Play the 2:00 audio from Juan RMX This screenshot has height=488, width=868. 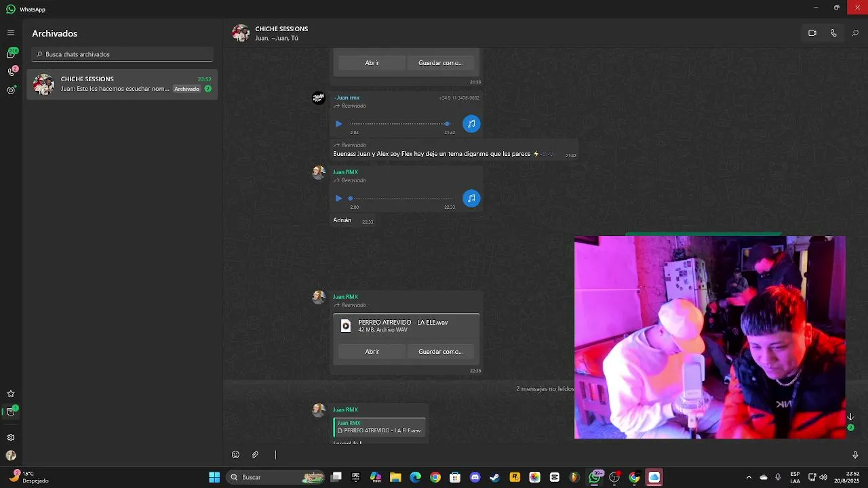(x=338, y=199)
